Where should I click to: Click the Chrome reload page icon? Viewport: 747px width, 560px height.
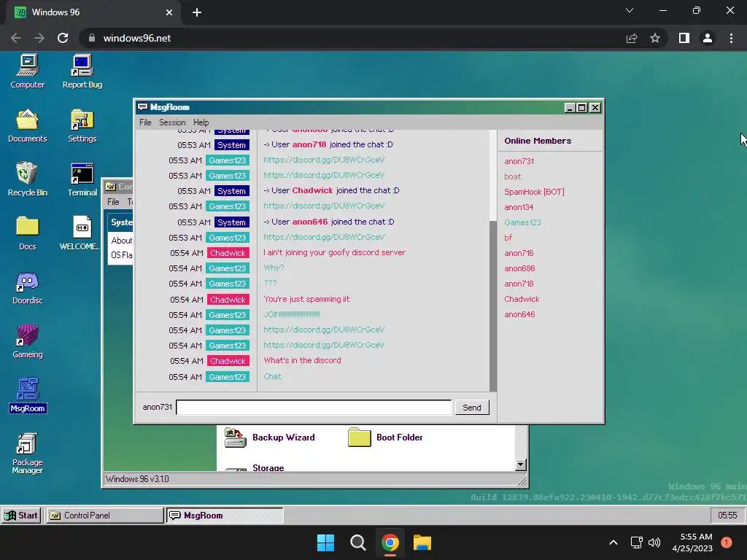point(63,38)
